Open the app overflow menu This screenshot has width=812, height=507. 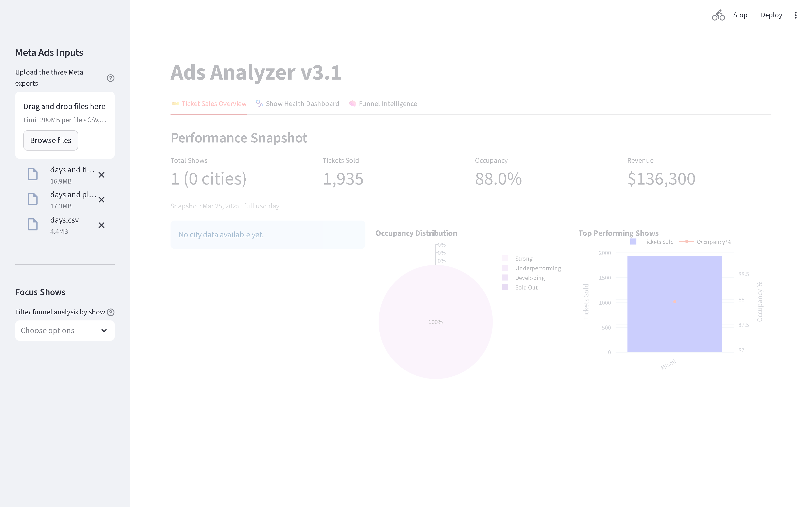(796, 15)
